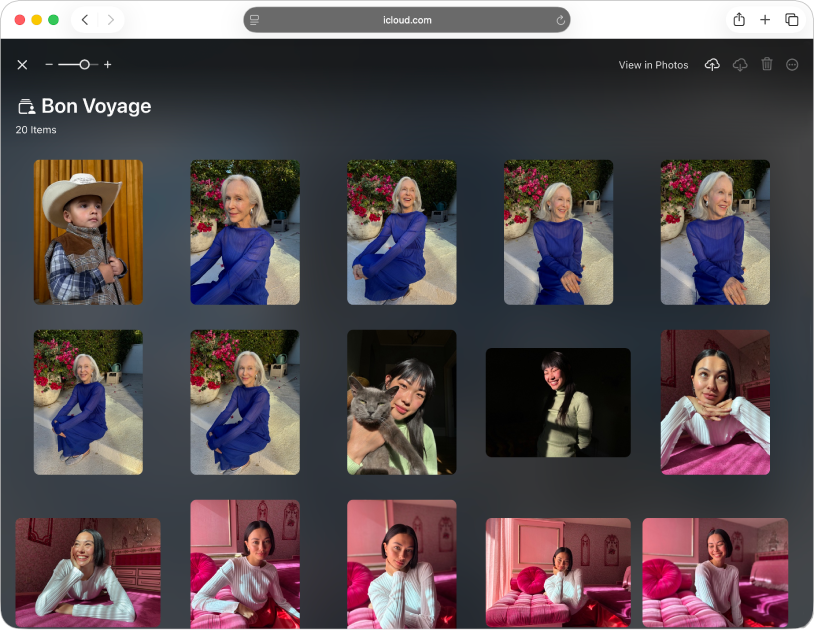Open the dark landscape photo of laughing woman
This screenshot has width=814, height=630.
[558, 403]
